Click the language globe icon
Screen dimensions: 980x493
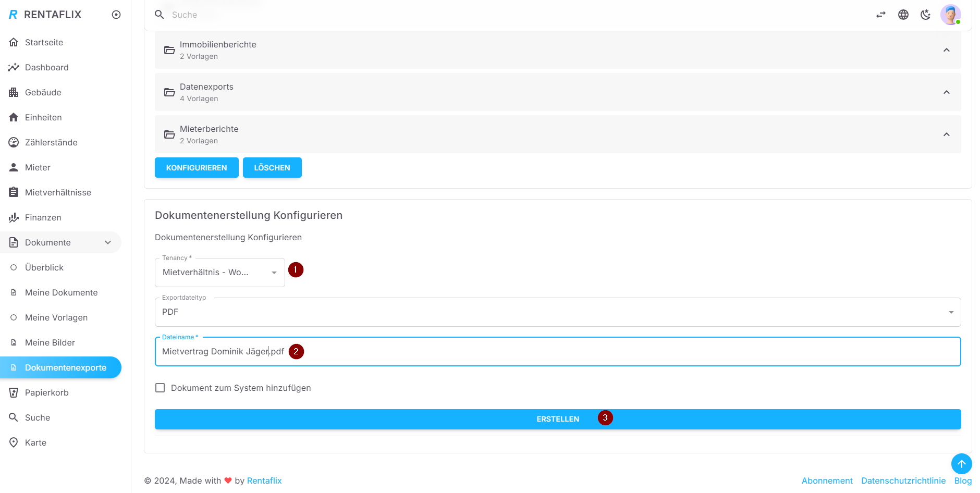pos(903,15)
